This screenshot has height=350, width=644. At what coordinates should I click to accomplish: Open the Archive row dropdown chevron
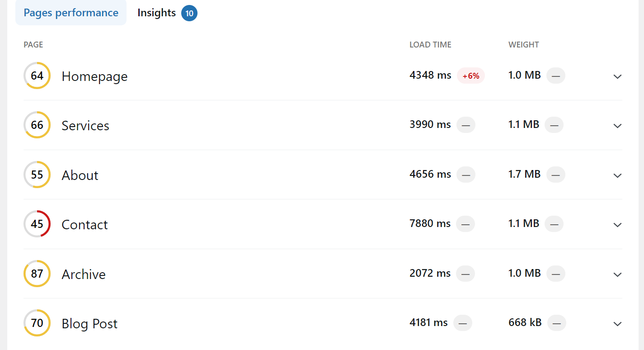617,274
